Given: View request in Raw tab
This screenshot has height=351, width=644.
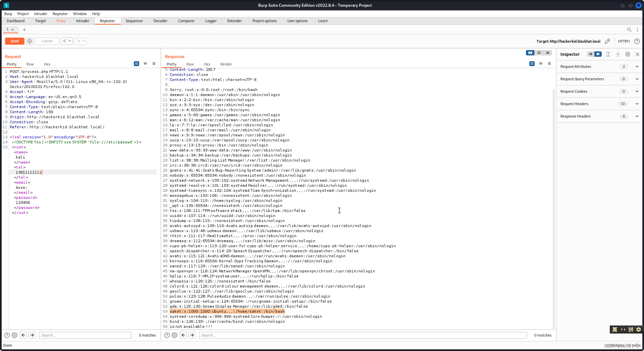Looking at the screenshot, I should pos(30,64).
